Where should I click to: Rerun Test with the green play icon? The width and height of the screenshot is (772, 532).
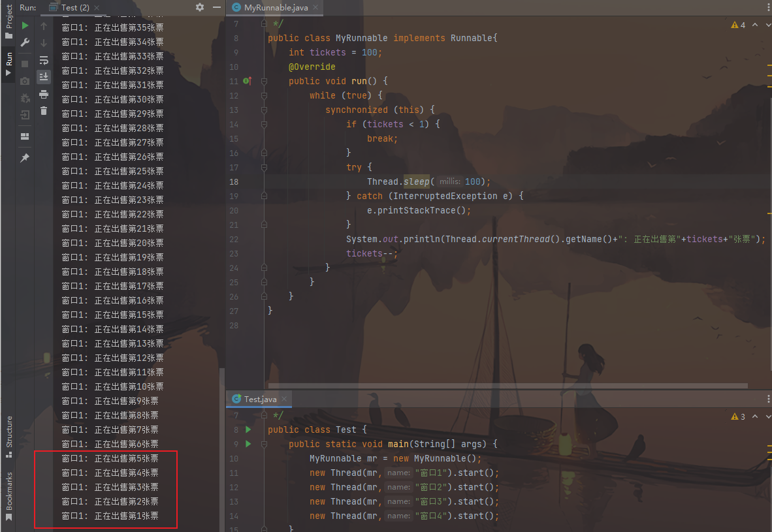(x=25, y=26)
